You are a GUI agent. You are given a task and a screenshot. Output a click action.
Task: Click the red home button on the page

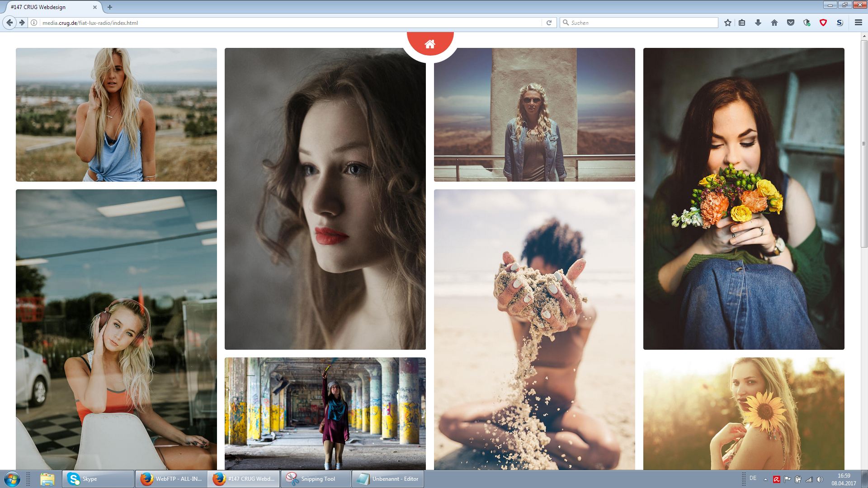point(430,43)
